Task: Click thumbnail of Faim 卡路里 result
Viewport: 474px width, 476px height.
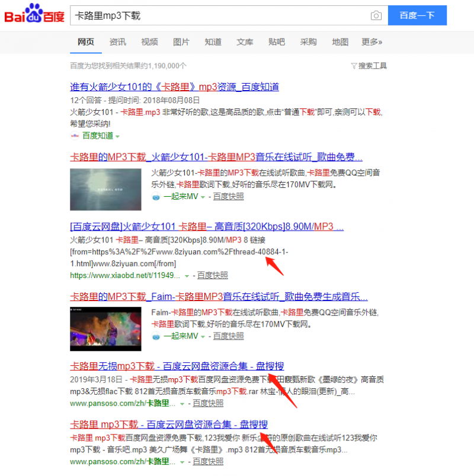Action: tap(105, 329)
